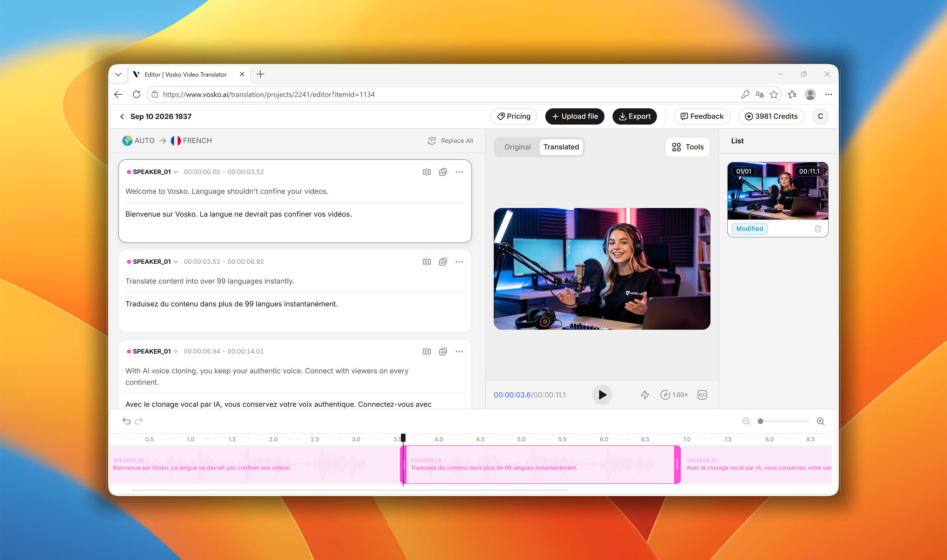Open user avatar C menu
Screen dimensions: 947x560
[820, 116]
